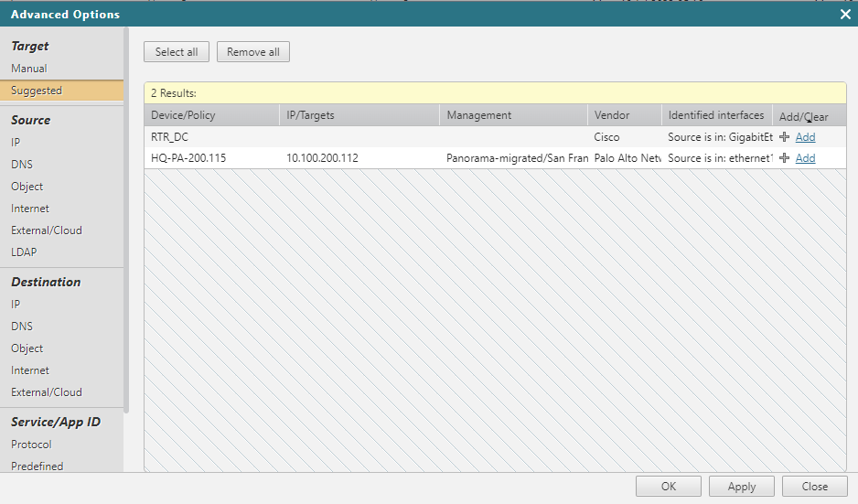Click the plus icon for HQ-PA-200.115 row
This screenshot has width=858, height=504.
784,158
